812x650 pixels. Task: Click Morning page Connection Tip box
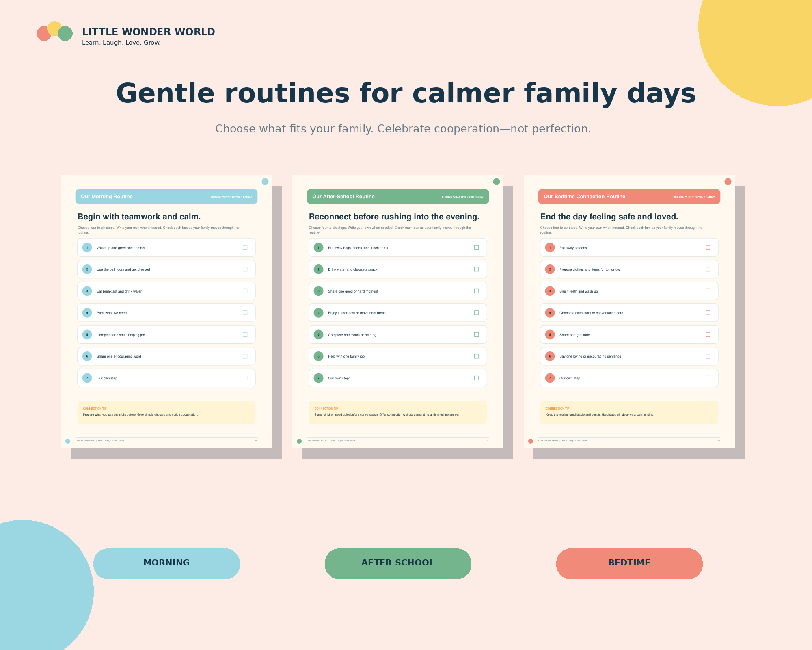tap(166, 412)
